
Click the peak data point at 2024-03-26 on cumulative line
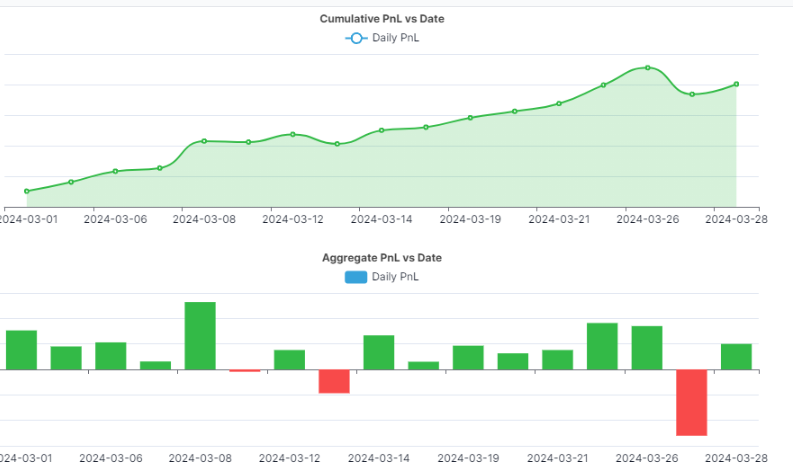(x=648, y=68)
